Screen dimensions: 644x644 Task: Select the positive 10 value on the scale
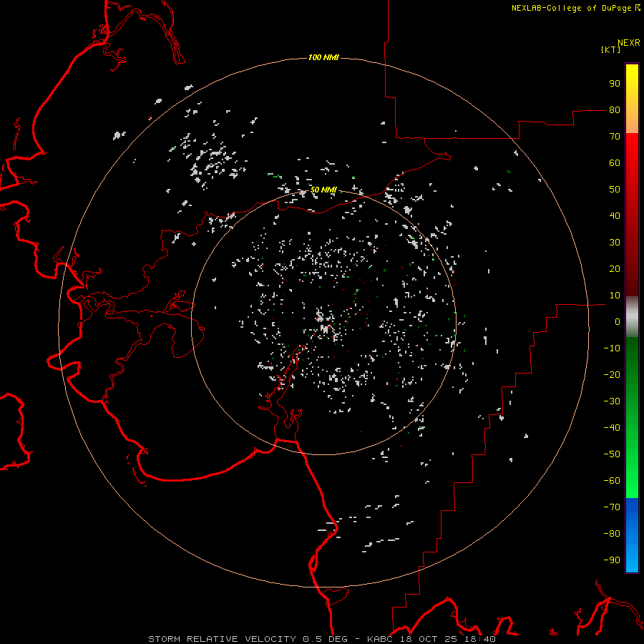615,296
